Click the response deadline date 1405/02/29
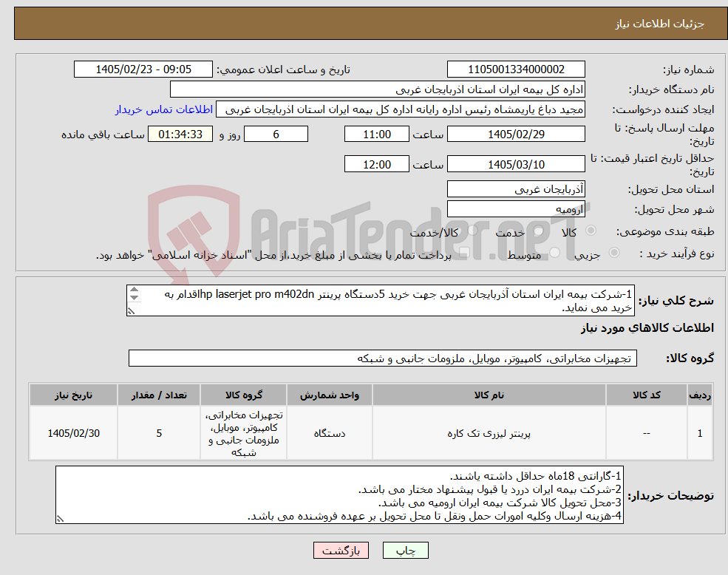Screen dimensions: 728x575 (x=516, y=135)
